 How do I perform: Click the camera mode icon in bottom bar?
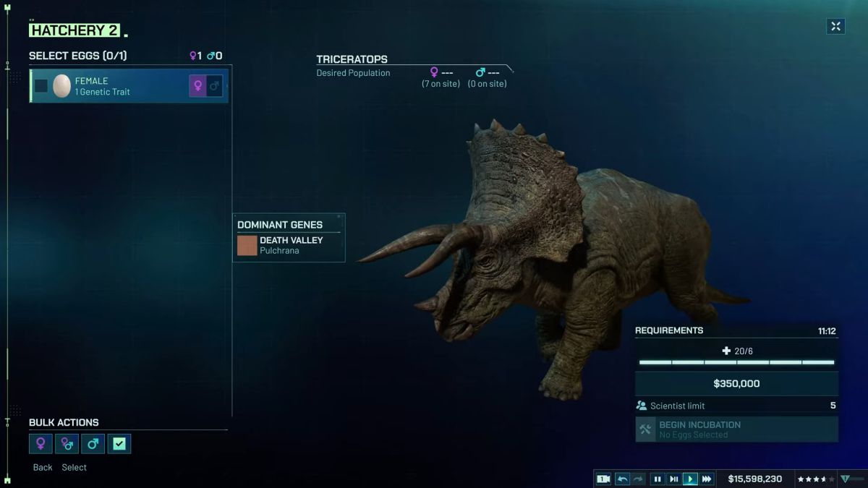tap(603, 479)
